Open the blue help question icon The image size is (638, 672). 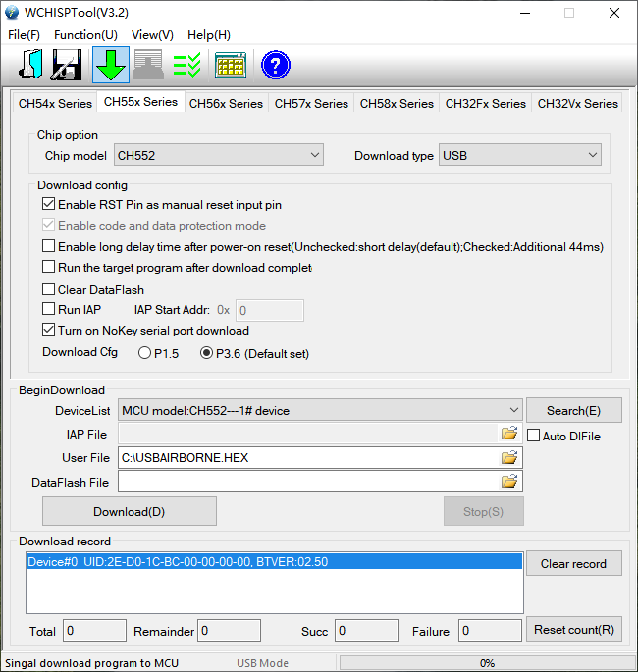click(276, 65)
